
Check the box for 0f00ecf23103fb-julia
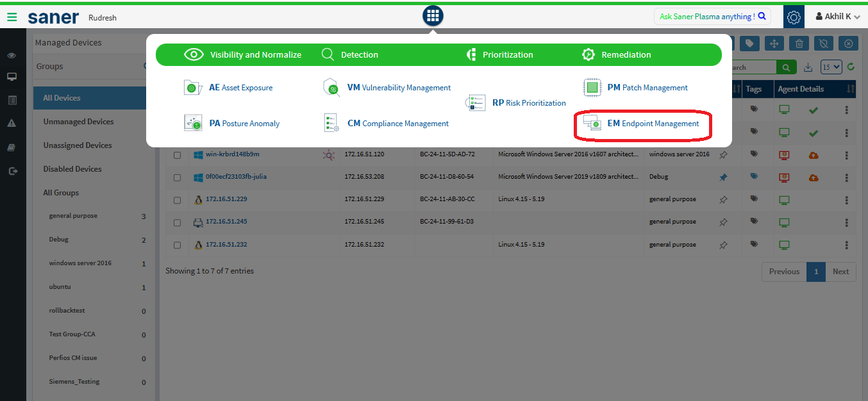[x=177, y=177]
